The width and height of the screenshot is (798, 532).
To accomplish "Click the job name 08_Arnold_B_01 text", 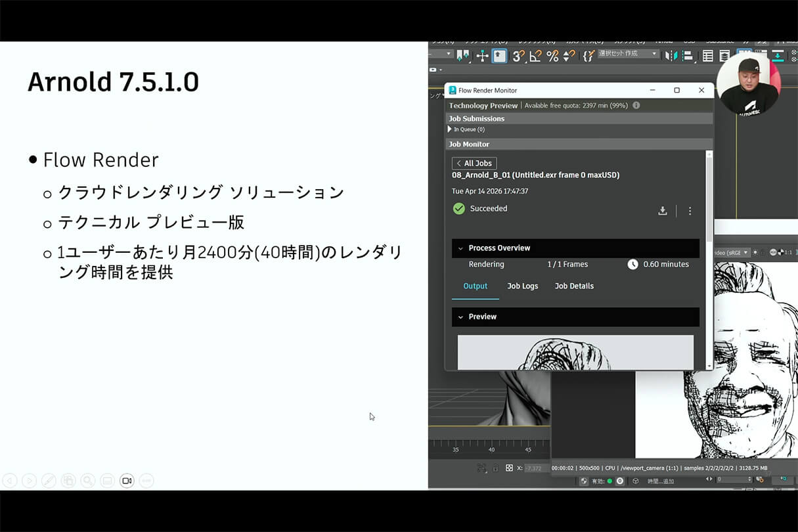I will point(535,175).
